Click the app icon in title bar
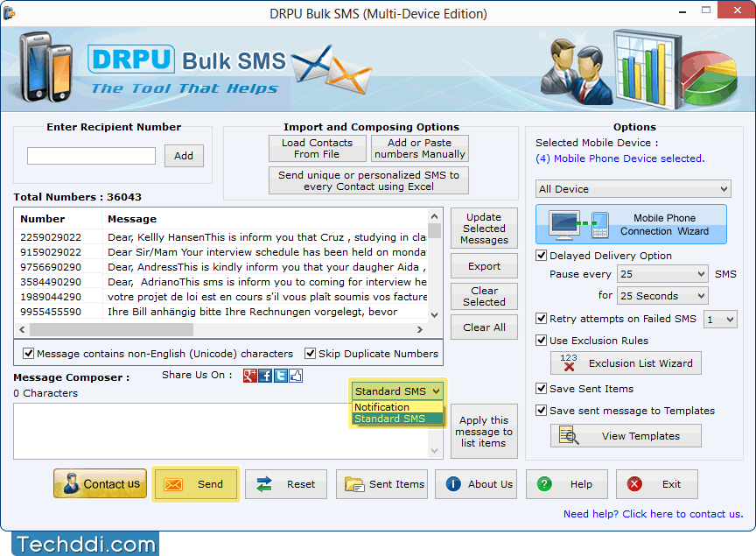 pyautogui.click(x=9, y=13)
